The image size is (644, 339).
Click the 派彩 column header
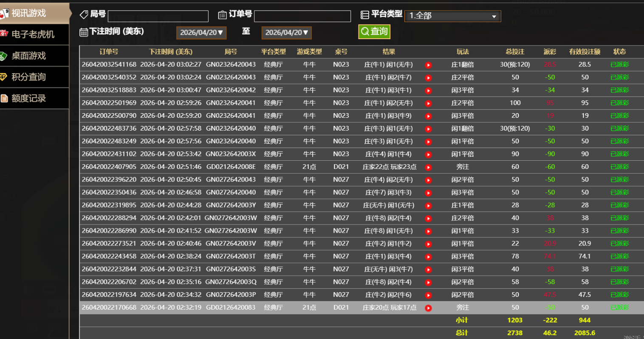[550, 52]
